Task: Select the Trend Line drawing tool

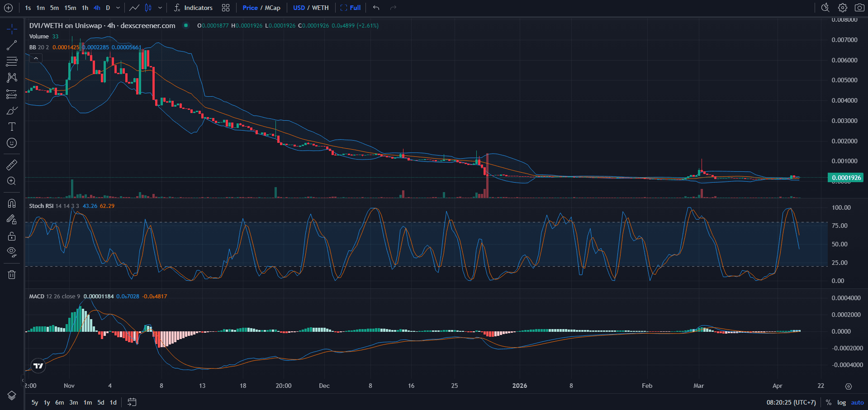Action: pos(11,45)
